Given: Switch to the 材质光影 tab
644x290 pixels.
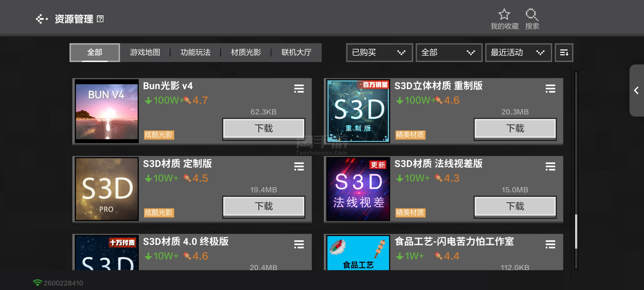Looking at the screenshot, I should pyautogui.click(x=246, y=53).
